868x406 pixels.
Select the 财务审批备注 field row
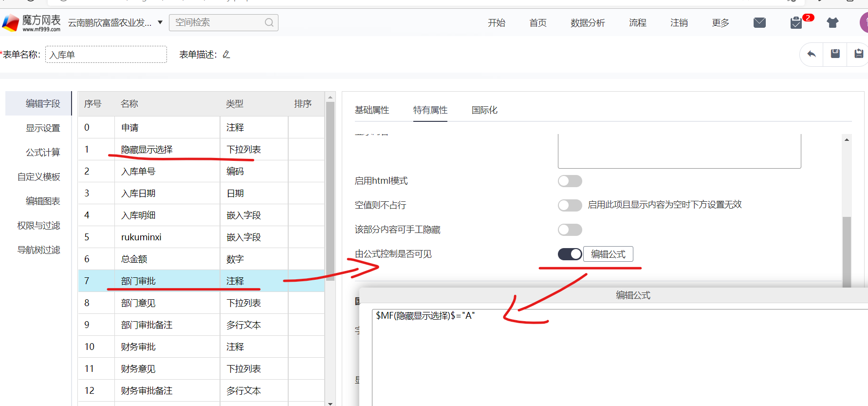tap(201, 390)
